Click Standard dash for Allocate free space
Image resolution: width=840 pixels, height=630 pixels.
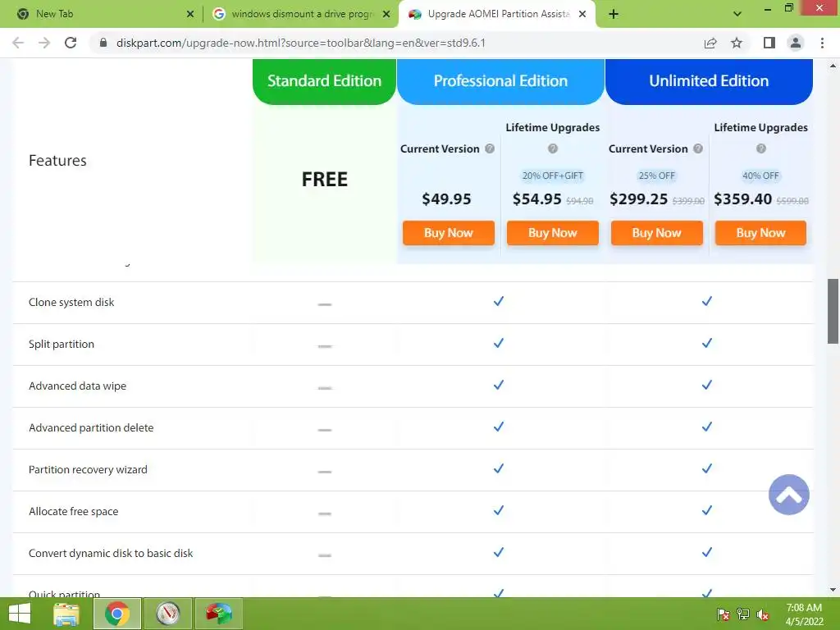point(325,514)
